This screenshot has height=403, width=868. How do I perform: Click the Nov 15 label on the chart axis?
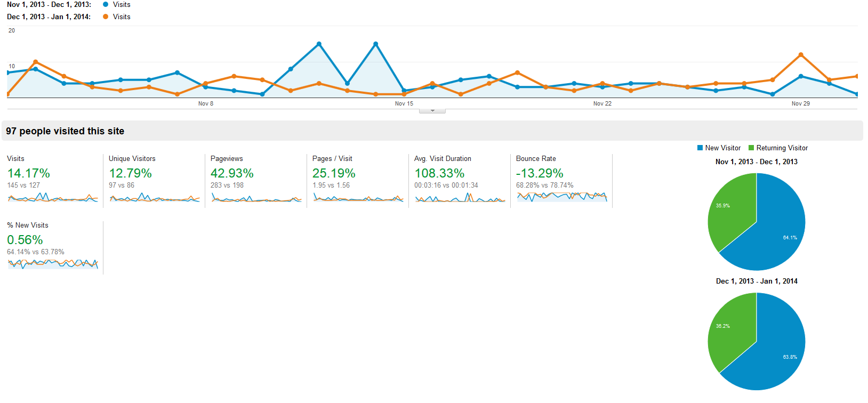[x=404, y=103]
